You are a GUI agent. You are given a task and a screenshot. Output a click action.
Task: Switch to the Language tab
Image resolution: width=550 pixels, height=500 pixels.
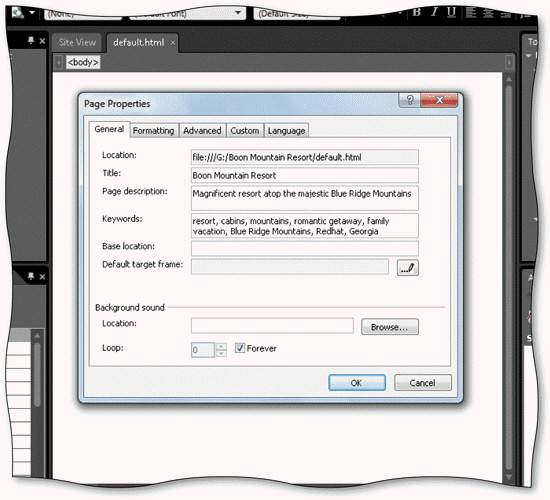click(x=286, y=131)
